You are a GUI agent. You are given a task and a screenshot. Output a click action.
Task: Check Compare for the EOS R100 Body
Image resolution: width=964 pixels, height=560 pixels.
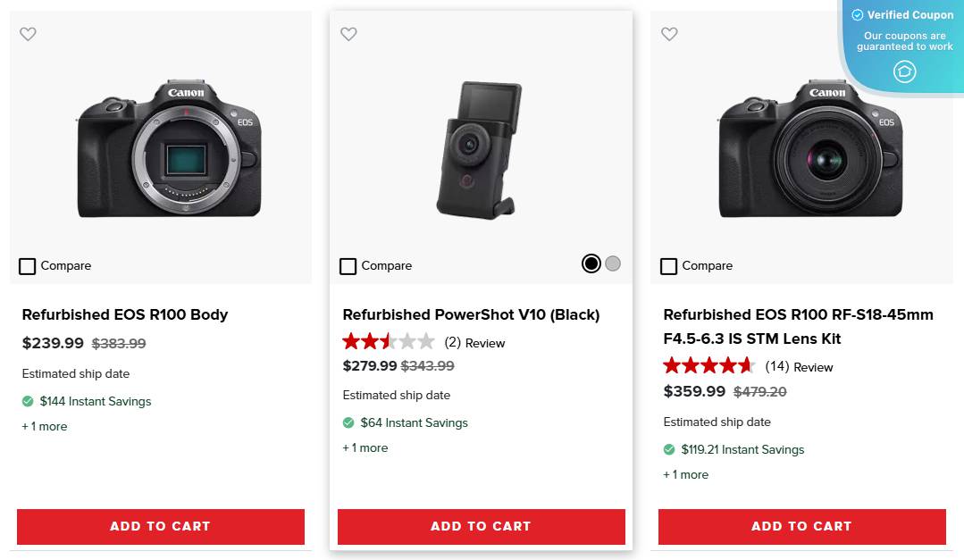(x=27, y=265)
